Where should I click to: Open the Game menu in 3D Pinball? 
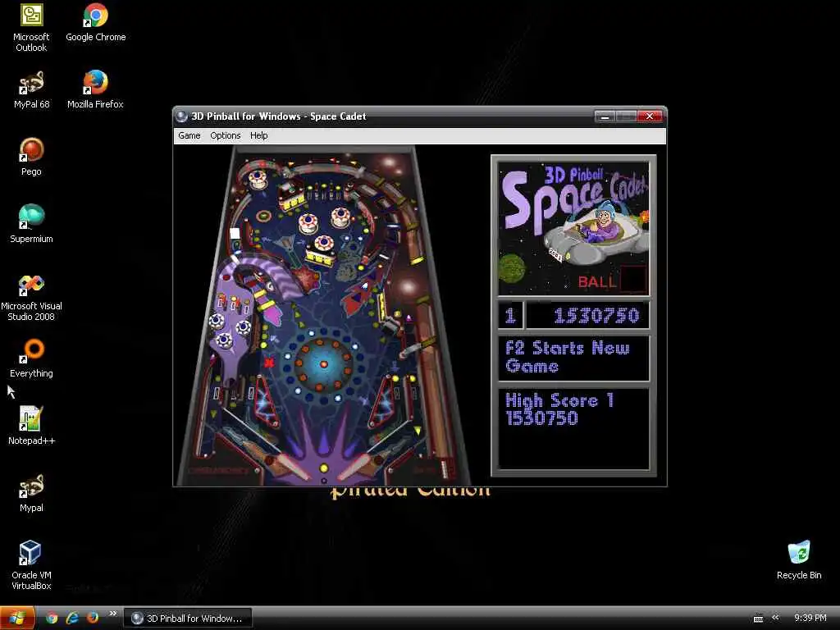click(x=189, y=135)
